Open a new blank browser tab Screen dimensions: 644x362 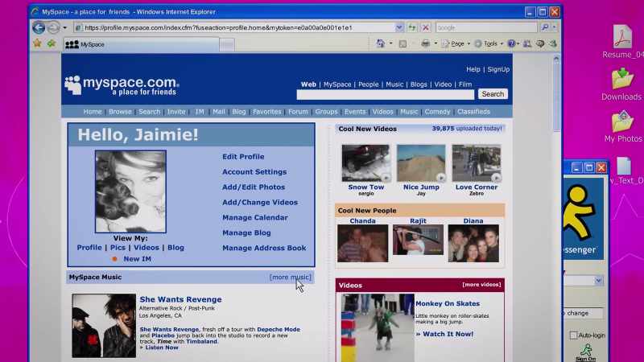click(227, 45)
